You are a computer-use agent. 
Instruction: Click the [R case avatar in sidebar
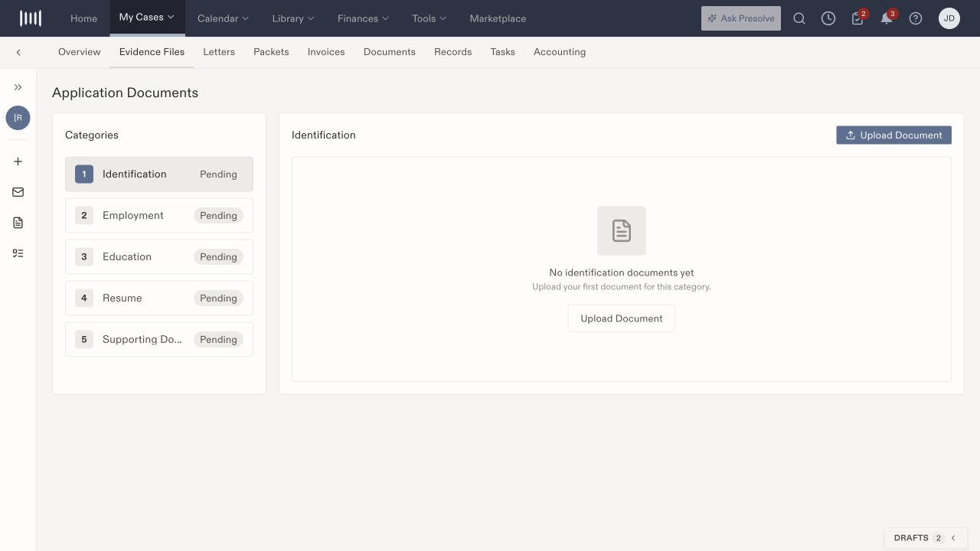18,118
